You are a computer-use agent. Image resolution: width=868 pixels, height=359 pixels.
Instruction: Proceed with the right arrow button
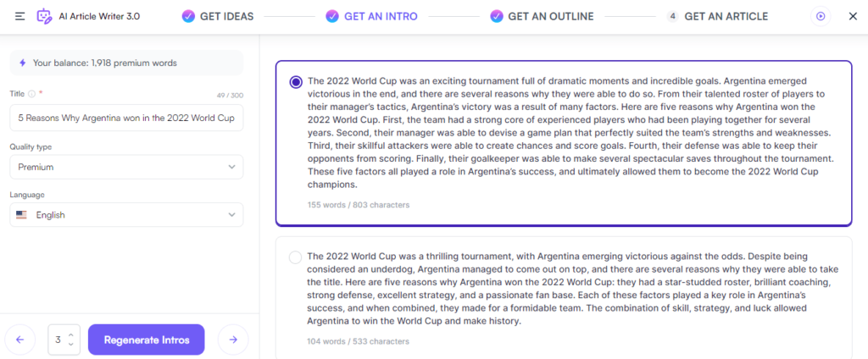[x=233, y=340]
